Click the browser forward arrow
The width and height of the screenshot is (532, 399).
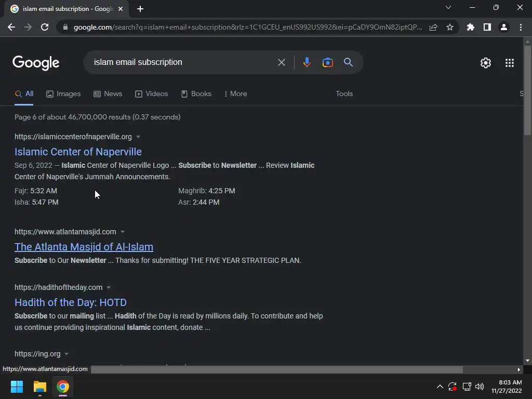pos(28,27)
